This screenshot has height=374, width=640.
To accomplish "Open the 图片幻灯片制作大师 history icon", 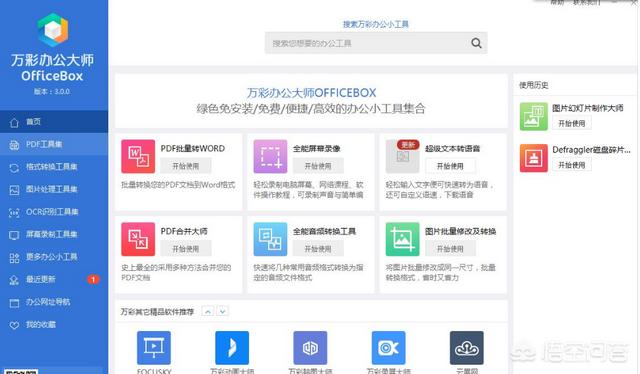I will click(x=534, y=117).
